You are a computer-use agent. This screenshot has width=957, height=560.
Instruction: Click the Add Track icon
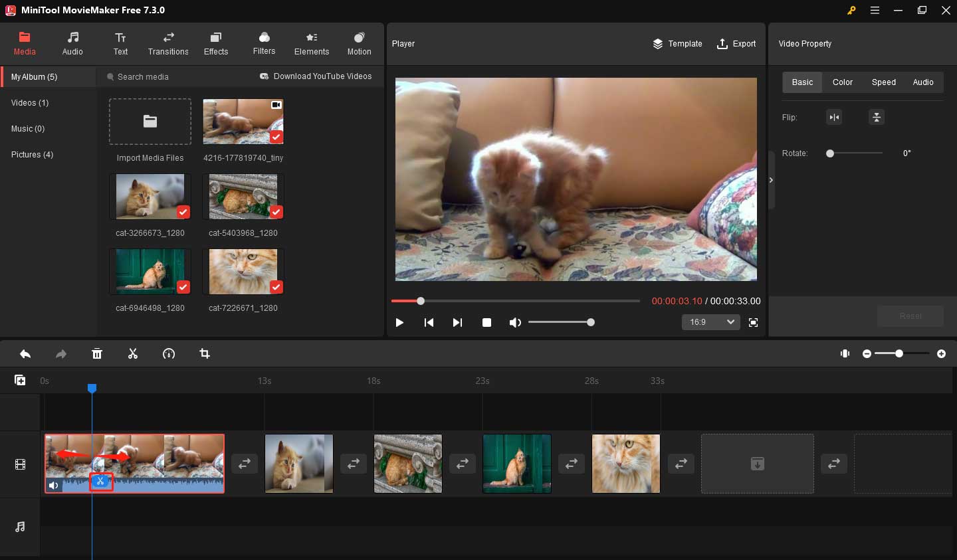20,380
